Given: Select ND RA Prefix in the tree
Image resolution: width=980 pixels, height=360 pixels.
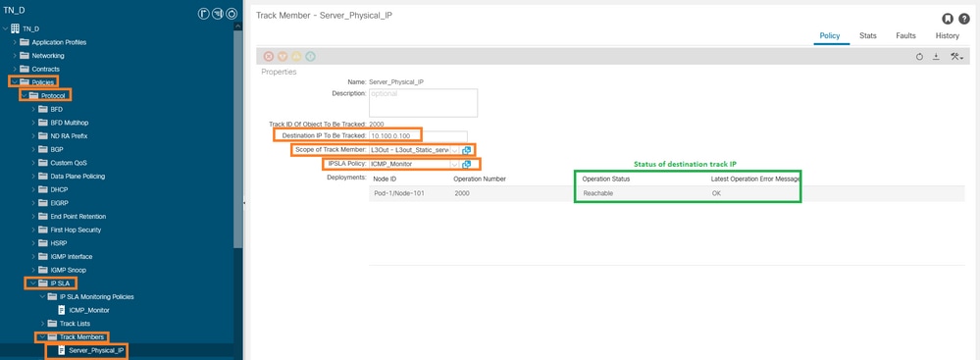Looking at the screenshot, I should [69, 136].
